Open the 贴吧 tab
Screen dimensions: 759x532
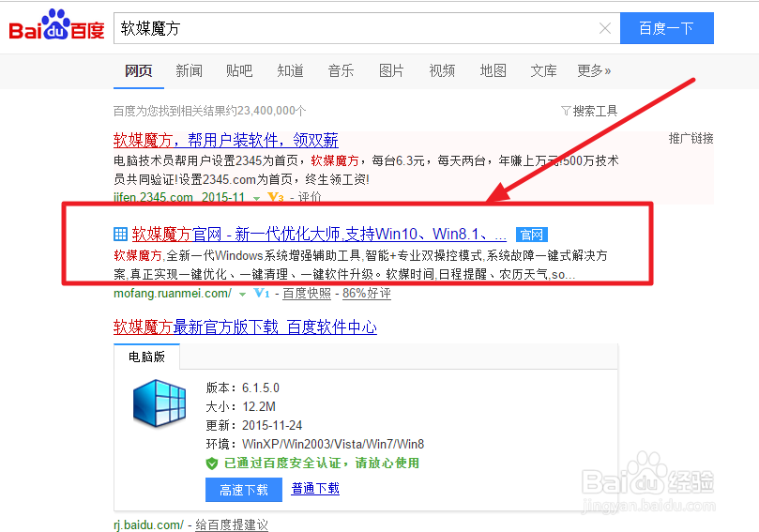click(x=239, y=71)
